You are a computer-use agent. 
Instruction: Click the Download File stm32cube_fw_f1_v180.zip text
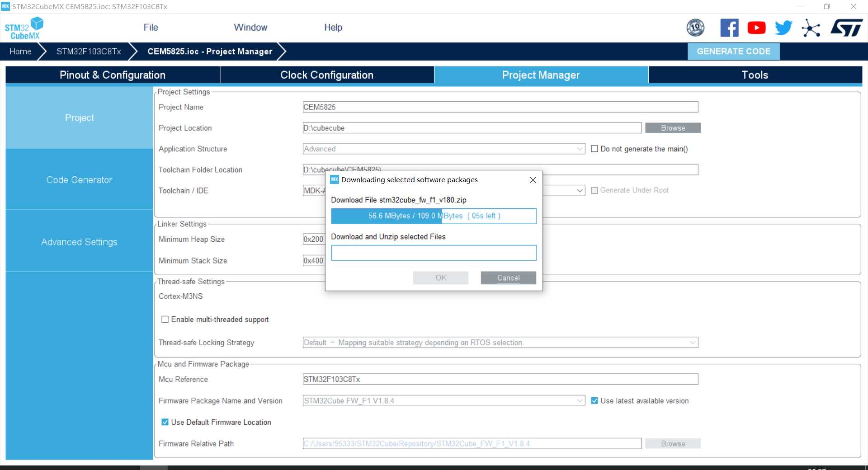point(399,200)
